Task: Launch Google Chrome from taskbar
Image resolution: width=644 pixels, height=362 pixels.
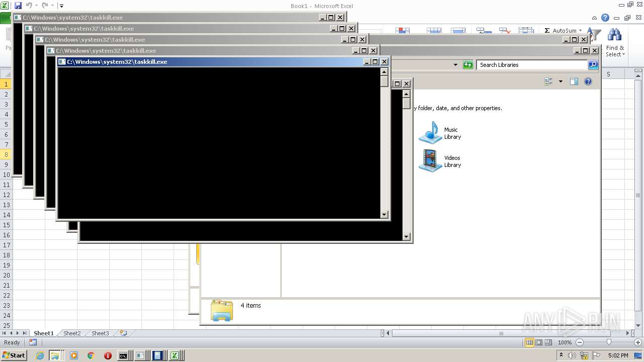Action: (x=91, y=355)
